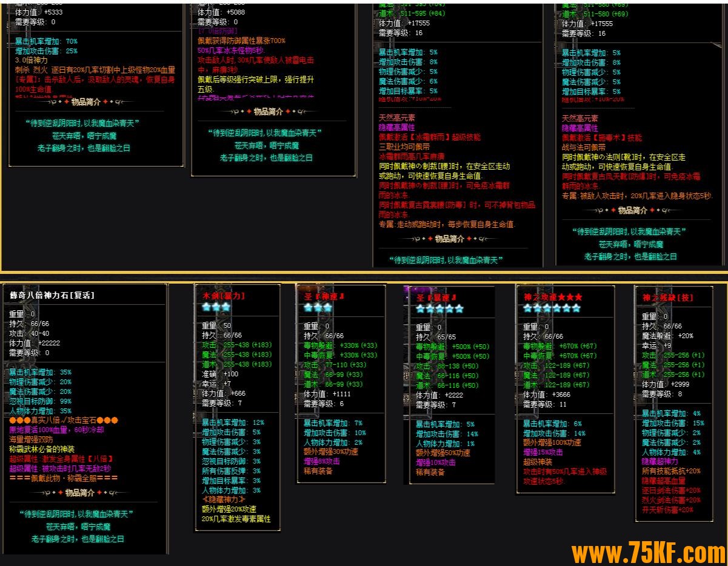Click the six blue stars under 神之攻速
728x566 pixels.
pyautogui.click(x=552, y=308)
